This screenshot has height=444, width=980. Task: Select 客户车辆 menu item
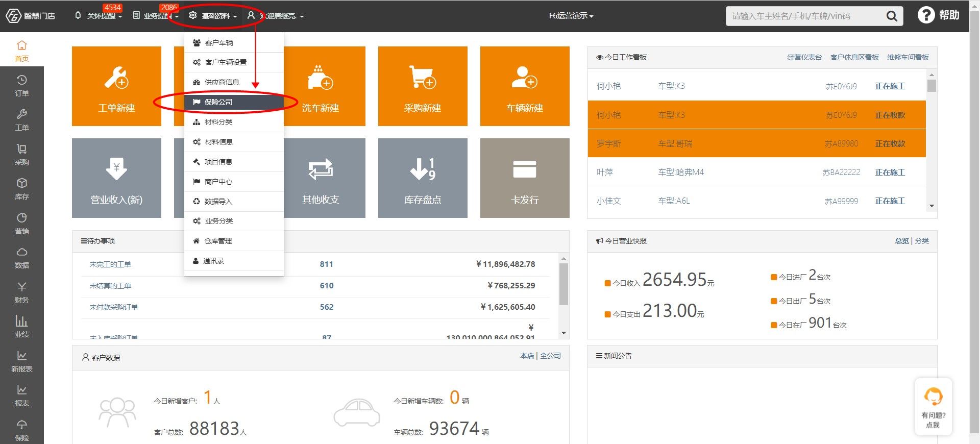point(234,43)
